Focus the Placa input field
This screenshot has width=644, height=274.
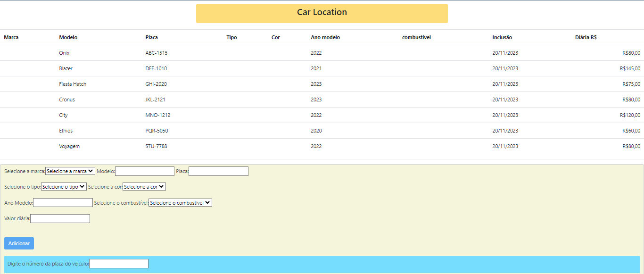(x=218, y=171)
